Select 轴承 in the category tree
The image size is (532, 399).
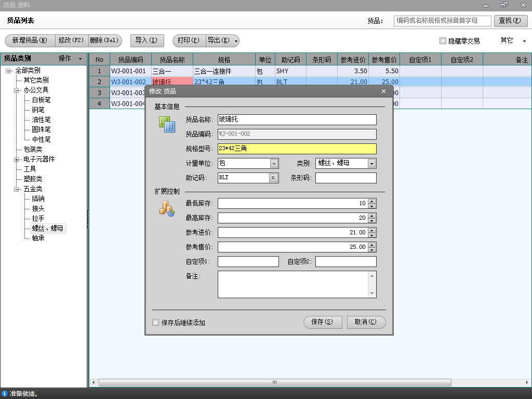coord(38,238)
